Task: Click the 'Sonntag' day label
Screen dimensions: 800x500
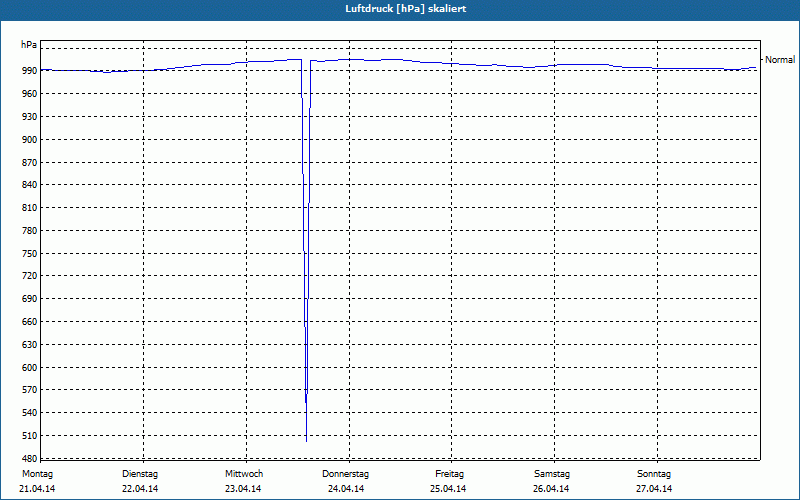Action: (x=654, y=474)
